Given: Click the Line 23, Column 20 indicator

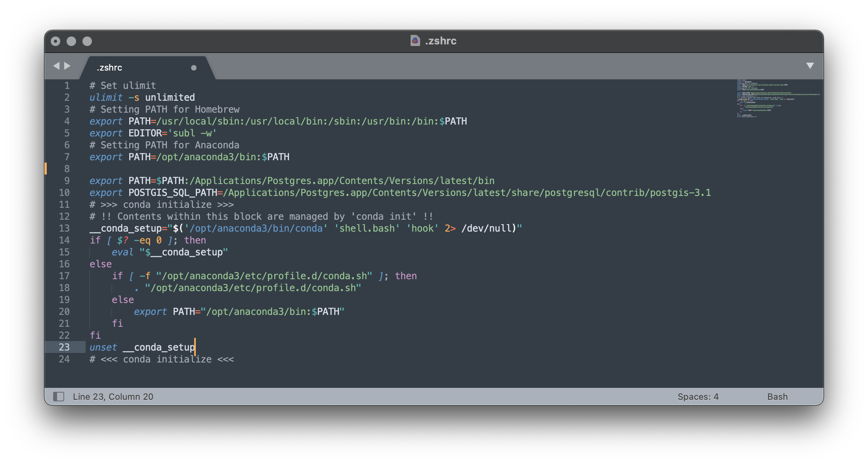Looking at the screenshot, I should (113, 397).
